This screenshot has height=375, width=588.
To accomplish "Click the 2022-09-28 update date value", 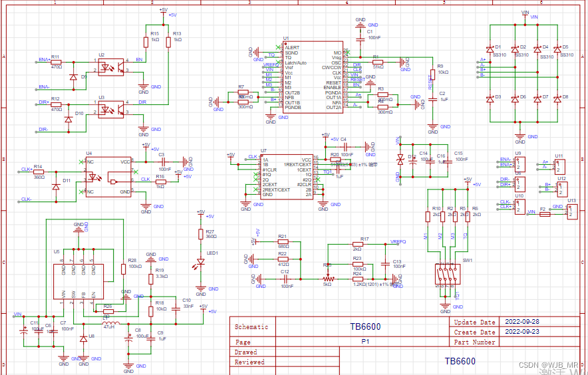I will pos(522,321).
